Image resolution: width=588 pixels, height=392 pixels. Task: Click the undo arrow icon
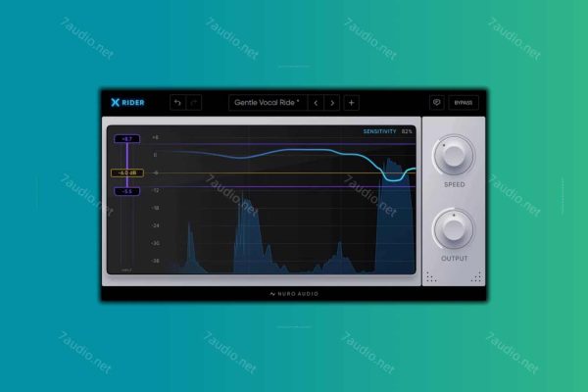click(x=177, y=103)
